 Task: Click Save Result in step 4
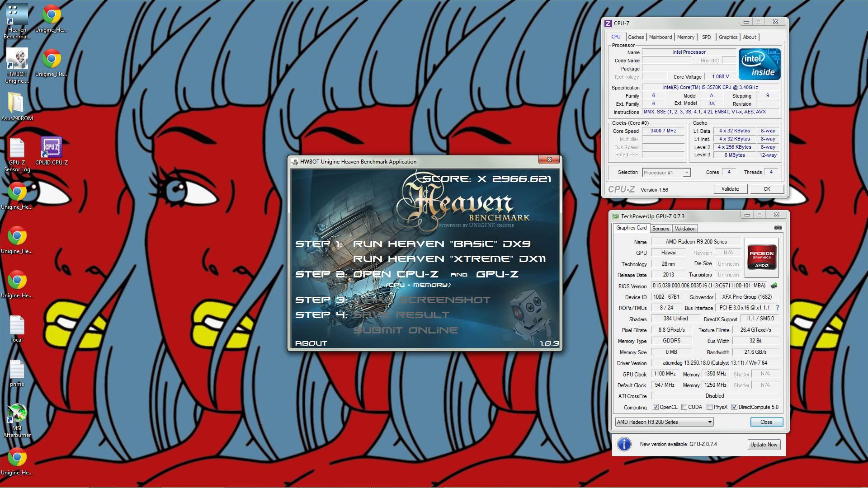pos(401,315)
